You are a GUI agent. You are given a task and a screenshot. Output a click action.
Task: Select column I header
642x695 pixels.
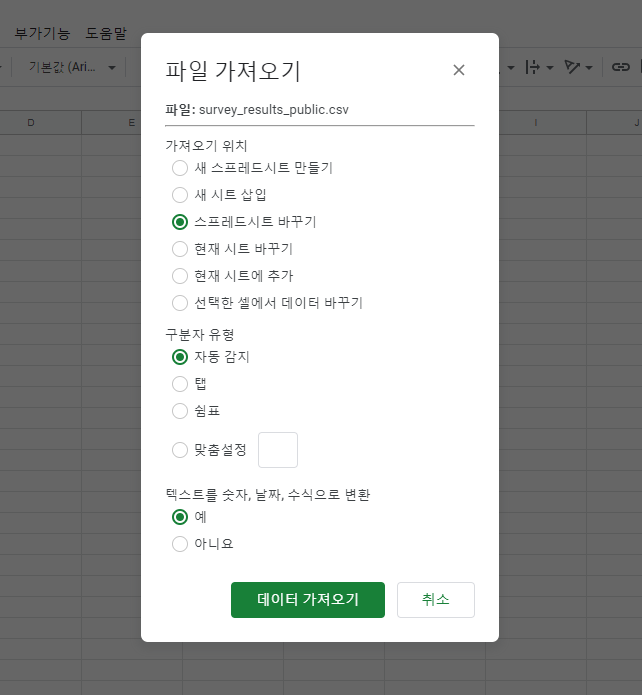point(536,123)
